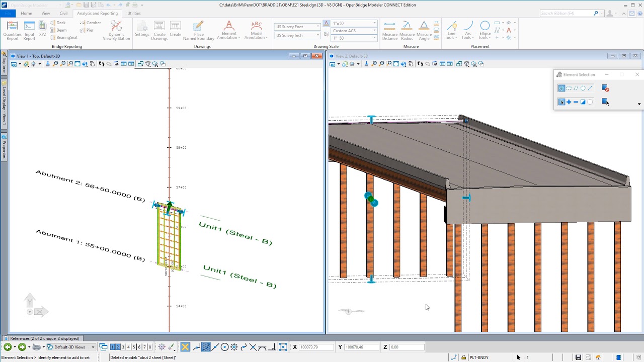Image resolution: width=644 pixels, height=362 pixels.
Task: Toggle Add selection mode (plus icon)
Action: click(x=569, y=102)
